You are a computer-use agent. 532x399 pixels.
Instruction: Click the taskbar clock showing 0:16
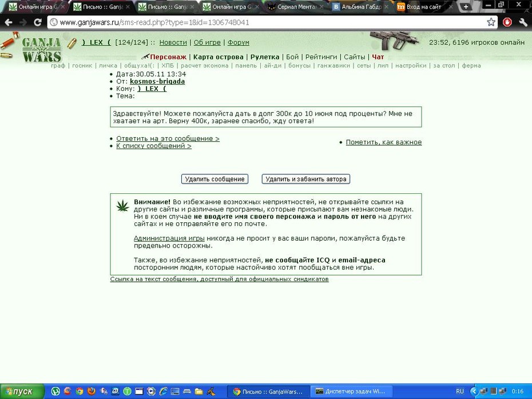[x=517, y=391]
